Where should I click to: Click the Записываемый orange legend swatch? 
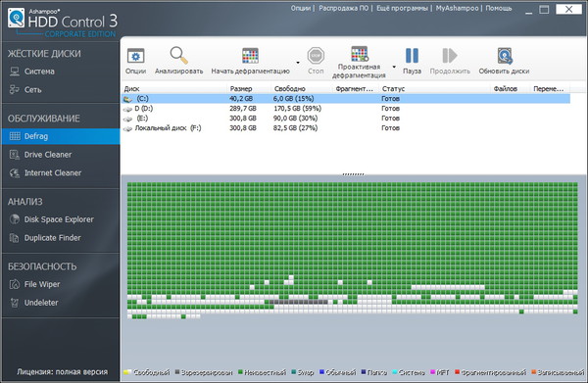pos(534,372)
